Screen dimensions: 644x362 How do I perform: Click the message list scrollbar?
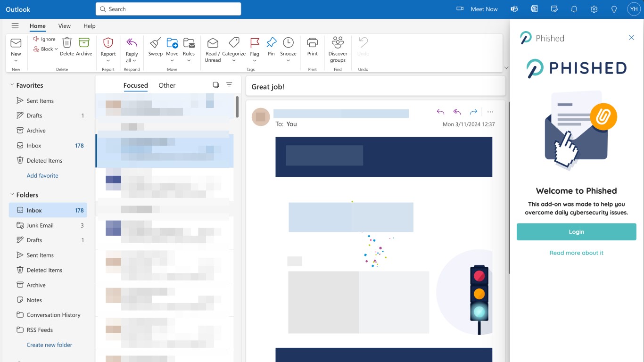point(237,107)
